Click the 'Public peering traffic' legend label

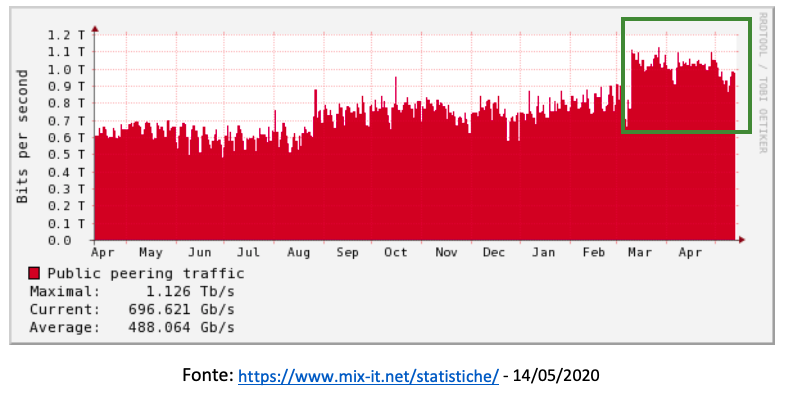(146, 274)
